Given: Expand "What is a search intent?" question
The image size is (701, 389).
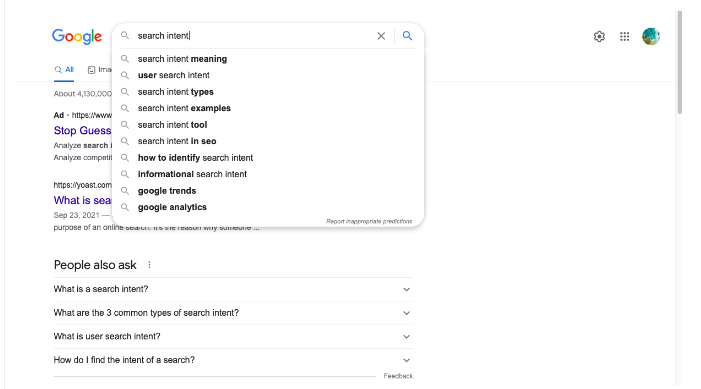Looking at the screenshot, I should (x=233, y=289).
